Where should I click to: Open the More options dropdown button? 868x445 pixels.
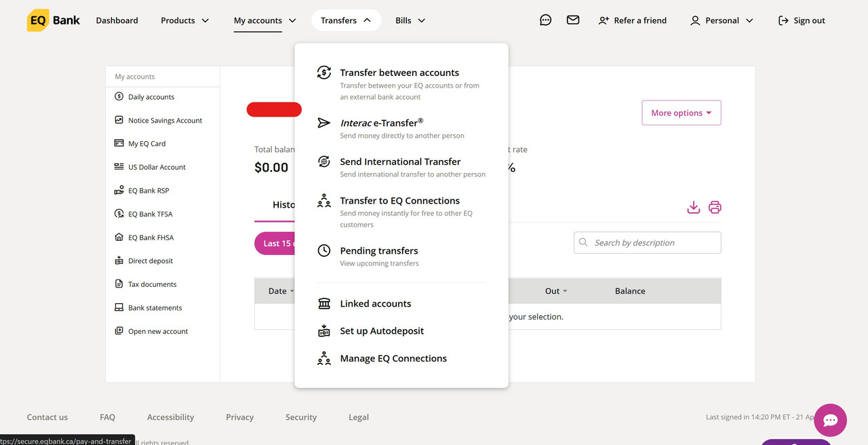(682, 113)
